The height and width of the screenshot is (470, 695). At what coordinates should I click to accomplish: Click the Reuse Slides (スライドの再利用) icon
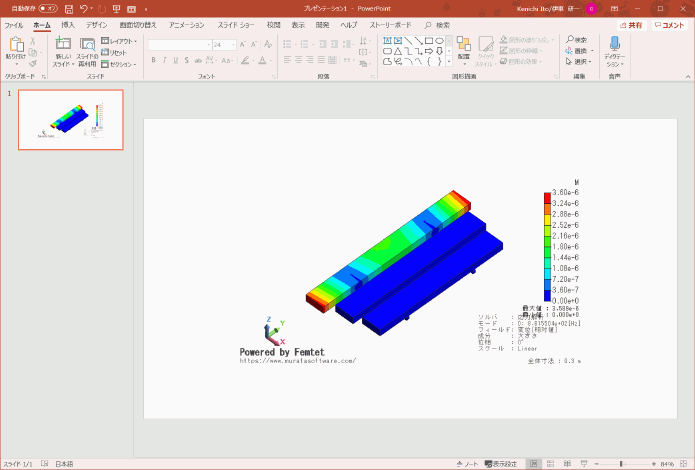tap(87, 48)
